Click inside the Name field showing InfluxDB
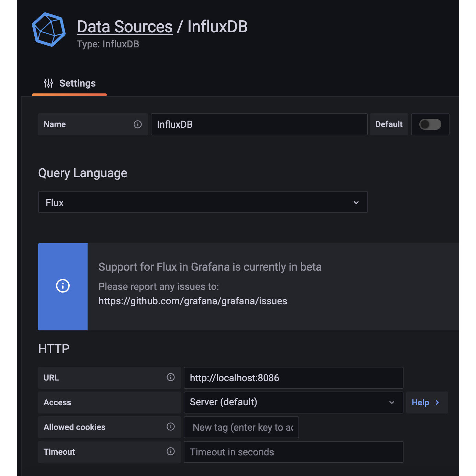Image resolution: width=476 pixels, height=476 pixels. coord(259,124)
